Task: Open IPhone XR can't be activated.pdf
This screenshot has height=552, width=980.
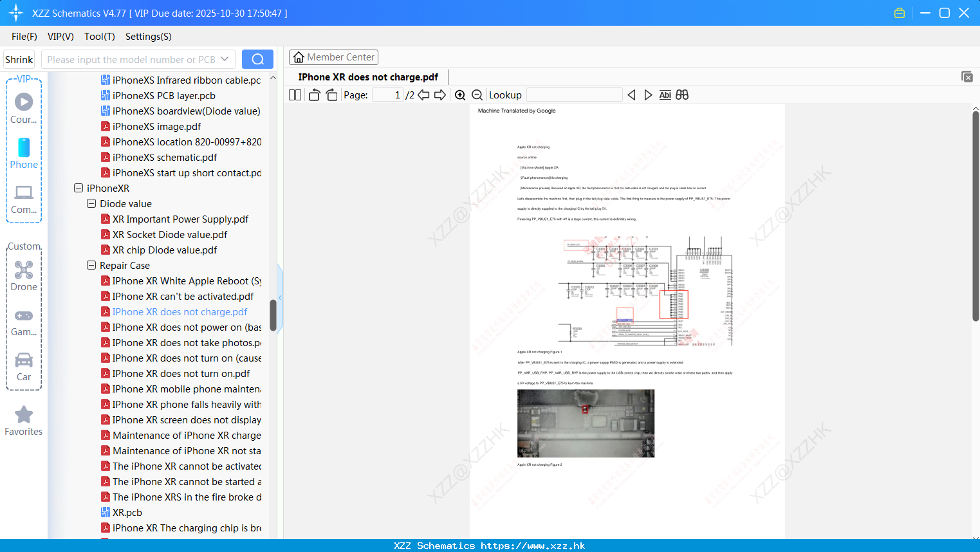Action: click(x=177, y=296)
